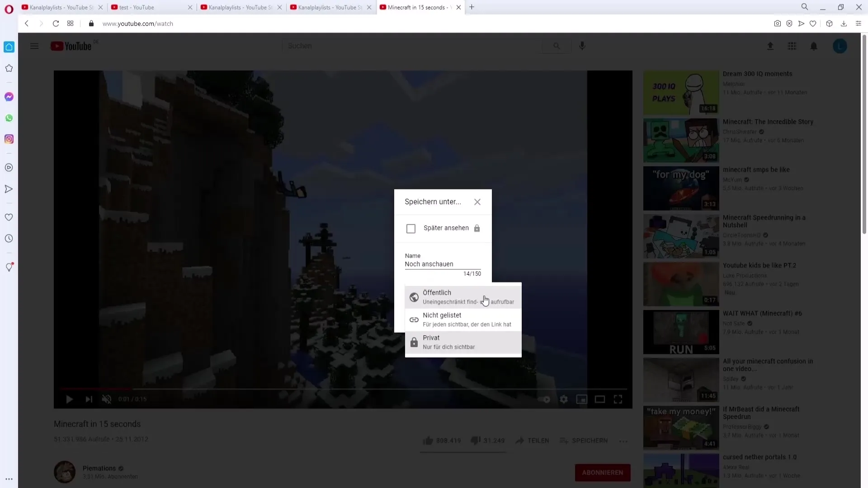Select the Nicht gelistet privacy option
Viewport: 868px width, 488px height.
click(463, 319)
